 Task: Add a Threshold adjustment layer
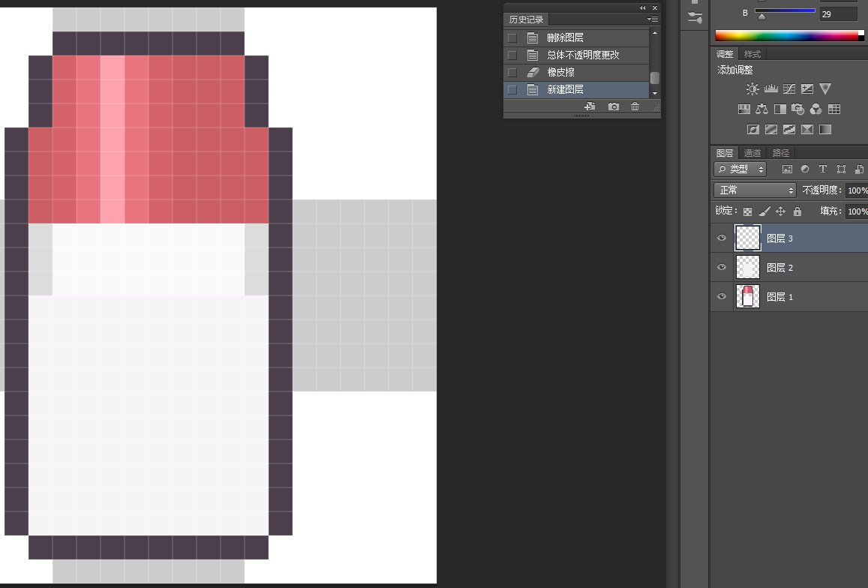click(788, 130)
